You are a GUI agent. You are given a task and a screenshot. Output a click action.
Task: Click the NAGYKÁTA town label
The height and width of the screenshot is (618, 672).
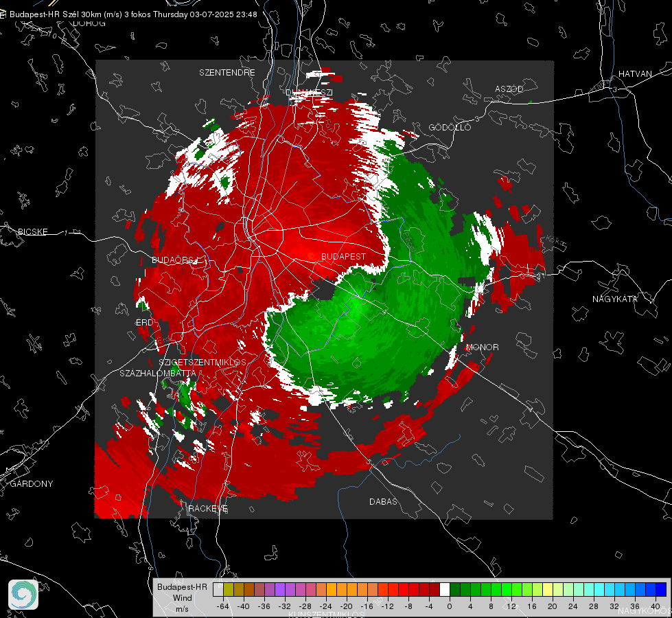(615, 299)
